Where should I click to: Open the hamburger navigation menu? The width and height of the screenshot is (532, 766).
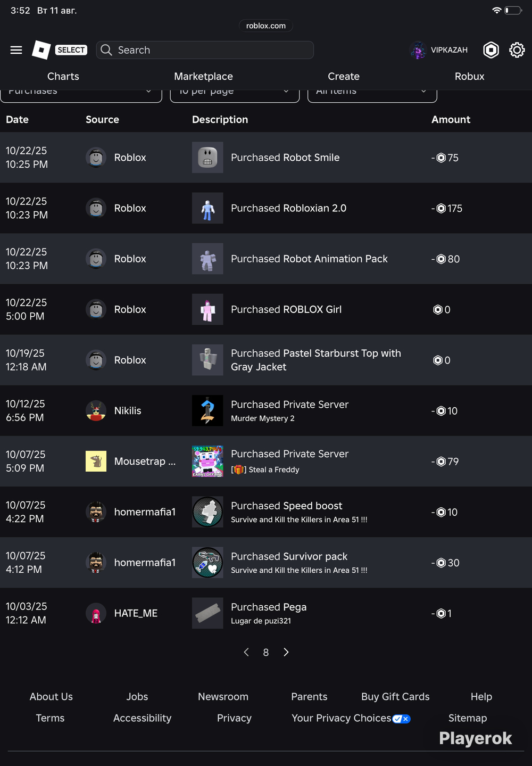click(x=16, y=50)
